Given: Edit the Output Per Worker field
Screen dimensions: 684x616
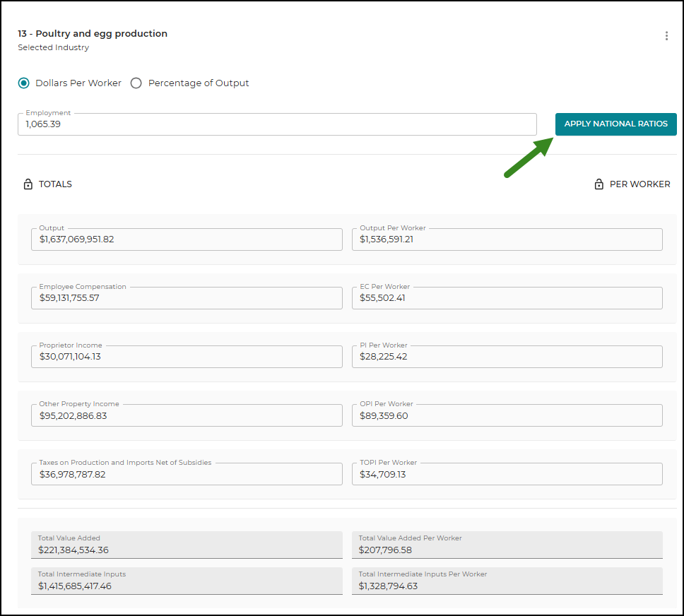Looking at the screenshot, I should click(507, 239).
